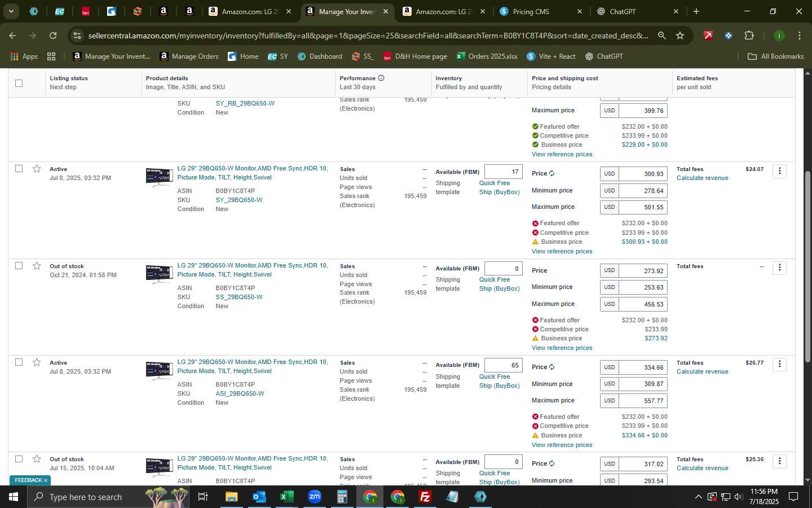Open View reference prices for SS_29BQ650-W
Screen dimensions: 812x508
pyautogui.click(x=562, y=348)
